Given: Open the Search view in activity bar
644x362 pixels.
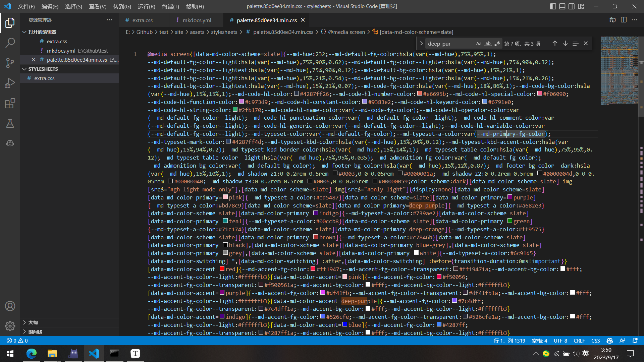Looking at the screenshot, I should (x=10, y=43).
